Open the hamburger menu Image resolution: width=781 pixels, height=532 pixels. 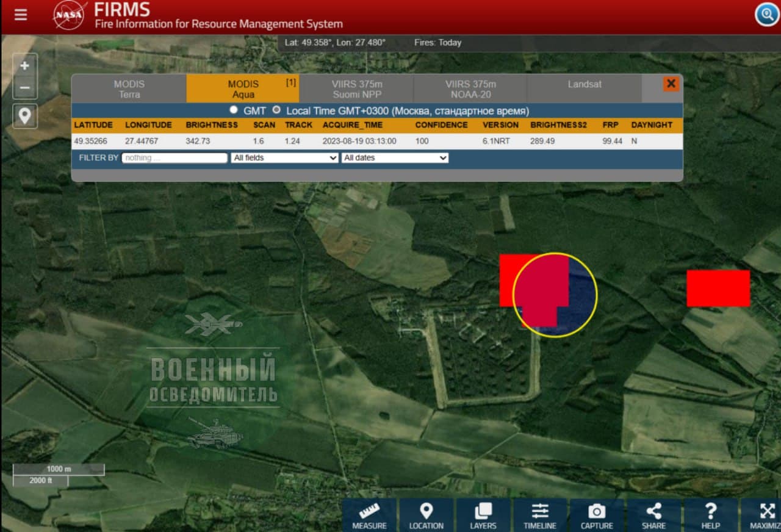(21, 15)
